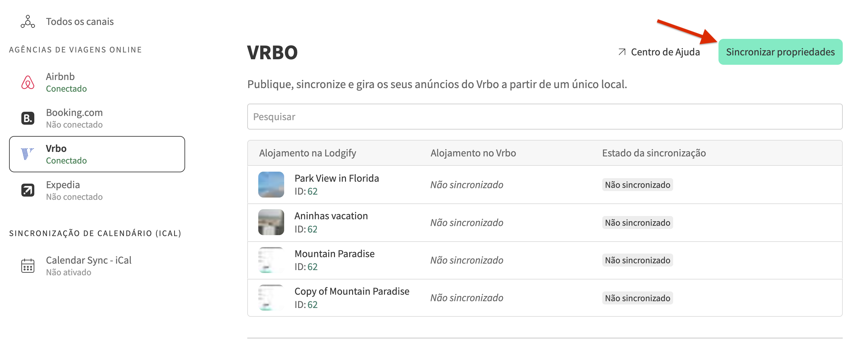
Task: Click the Park View in Florida ID link
Action: click(x=312, y=191)
